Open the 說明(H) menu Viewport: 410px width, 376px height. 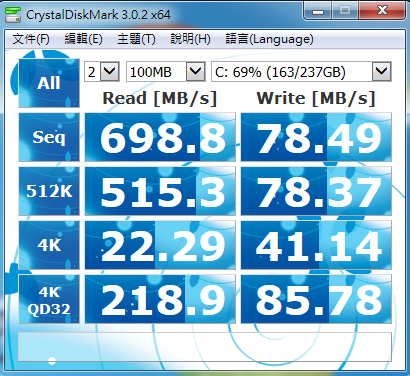[x=190, y=39]
